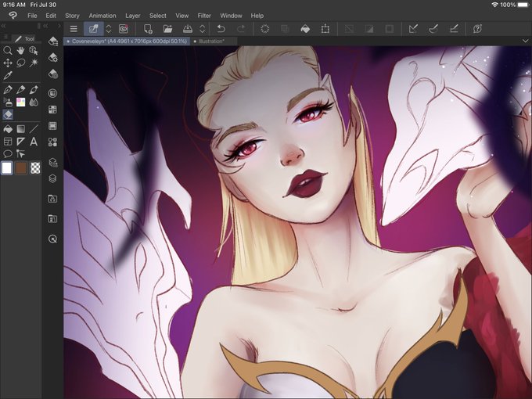Open the Filter menu
The height and width of the screenshot is (399, 532).
tap(204, 16)
